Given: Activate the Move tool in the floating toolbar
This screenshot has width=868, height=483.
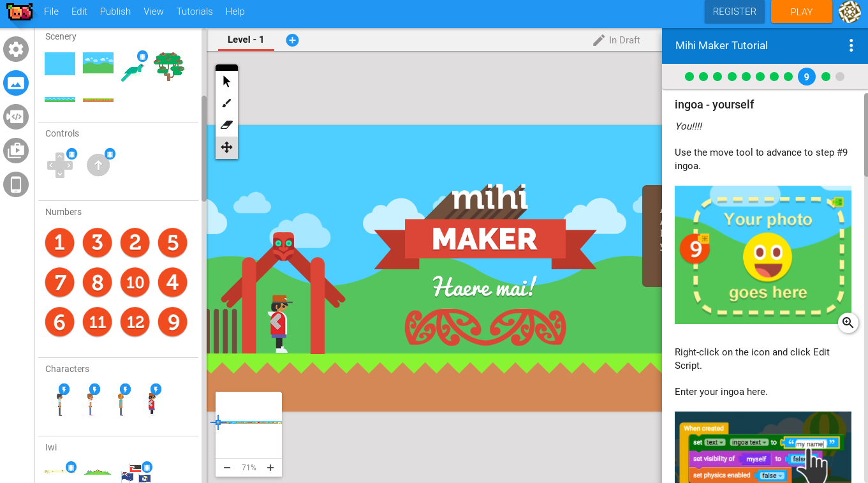Looking at the screenshot, I should tap(226, 147).
